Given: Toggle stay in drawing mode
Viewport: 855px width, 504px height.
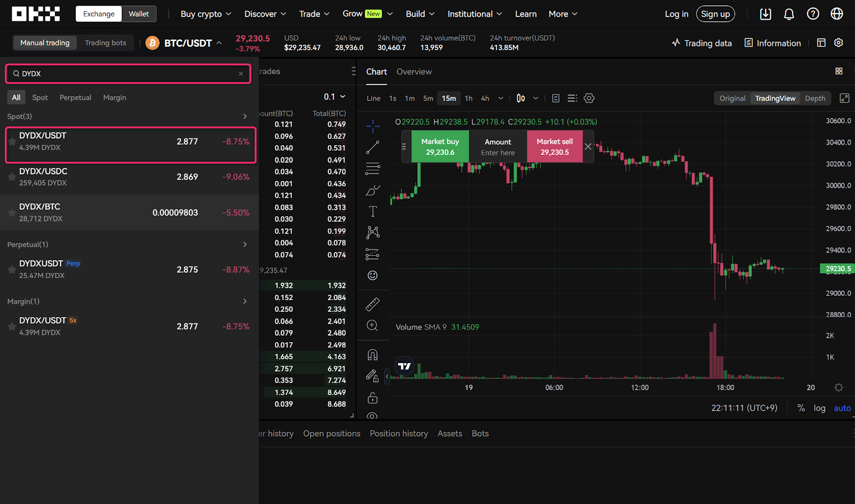Looking at the screenshot, I should tap(372, 376).
